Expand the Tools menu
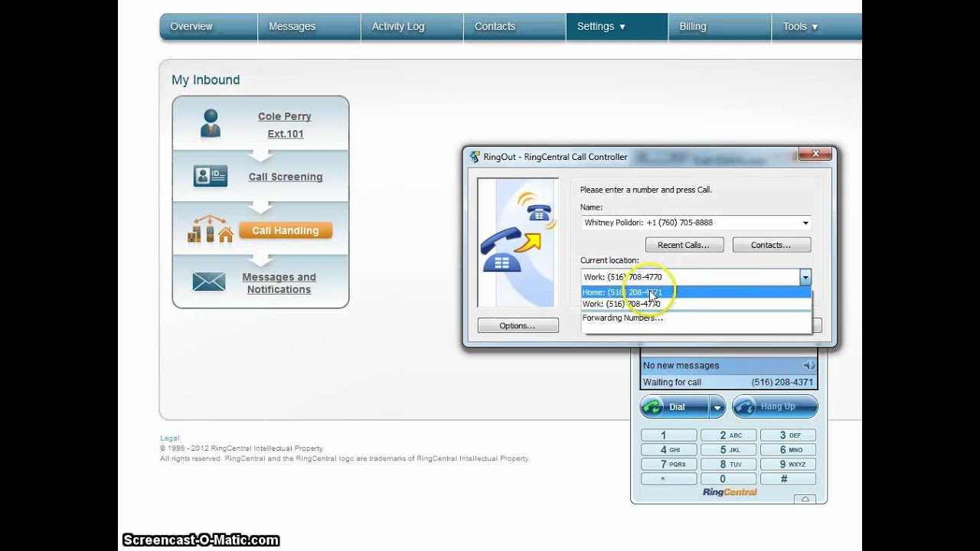This screenshot has height=551, width=980. coord(816,26)
